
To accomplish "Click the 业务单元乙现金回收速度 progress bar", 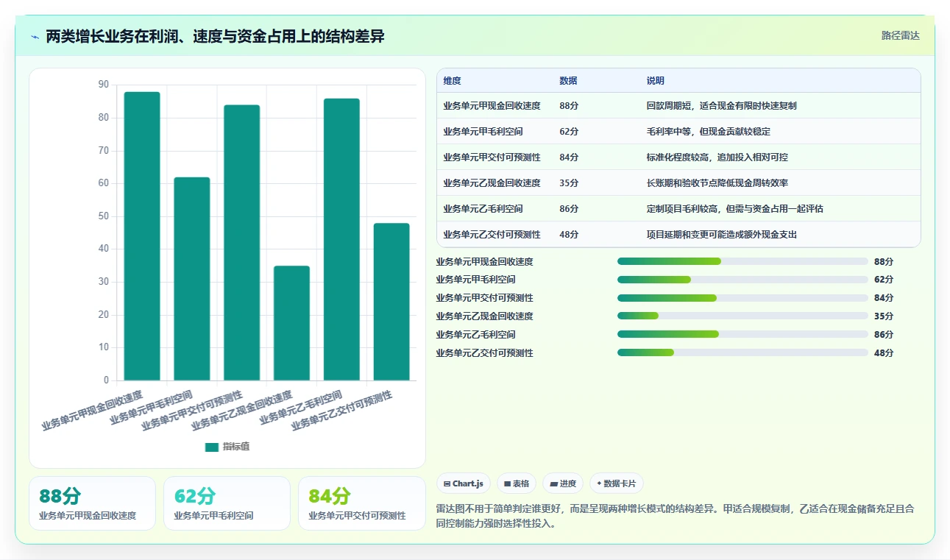I will [742, 316].
